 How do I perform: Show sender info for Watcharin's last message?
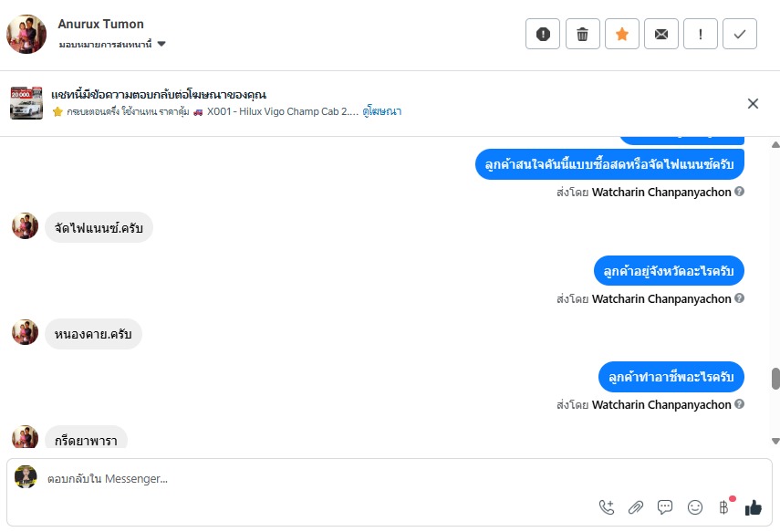[740, 404]
